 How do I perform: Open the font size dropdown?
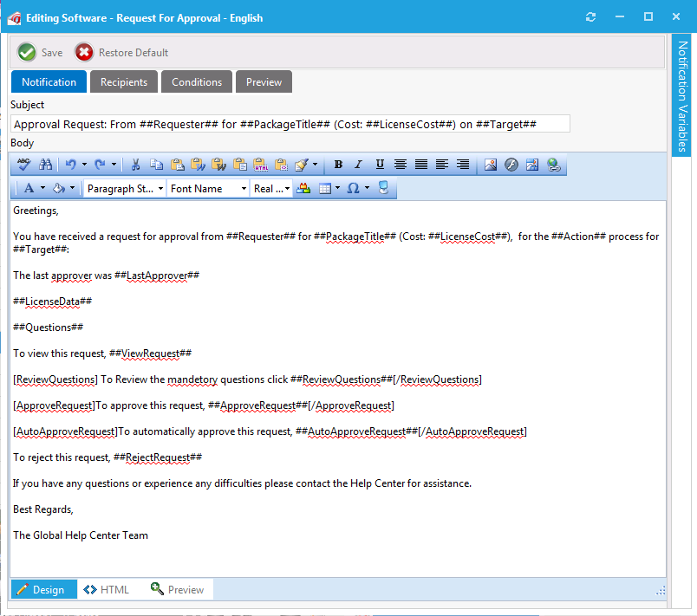[271, 188]
